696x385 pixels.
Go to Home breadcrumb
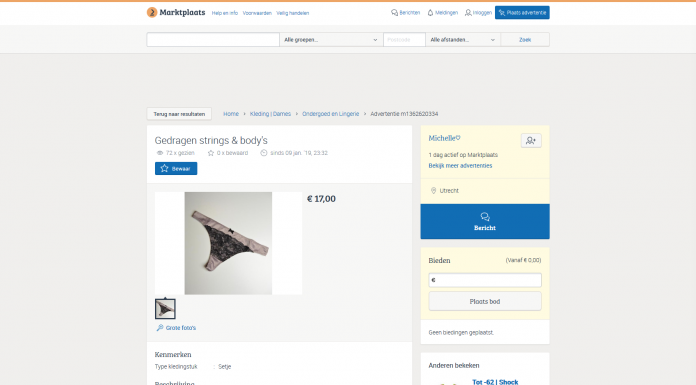pyautogui.click(x=231, y=114)
